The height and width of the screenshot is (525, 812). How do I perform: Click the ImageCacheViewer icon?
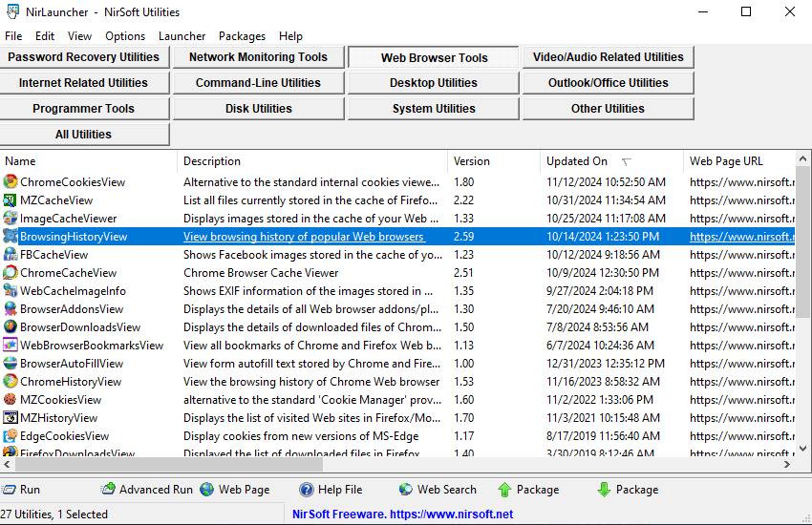pyautogui.click(x=10, y=218)
